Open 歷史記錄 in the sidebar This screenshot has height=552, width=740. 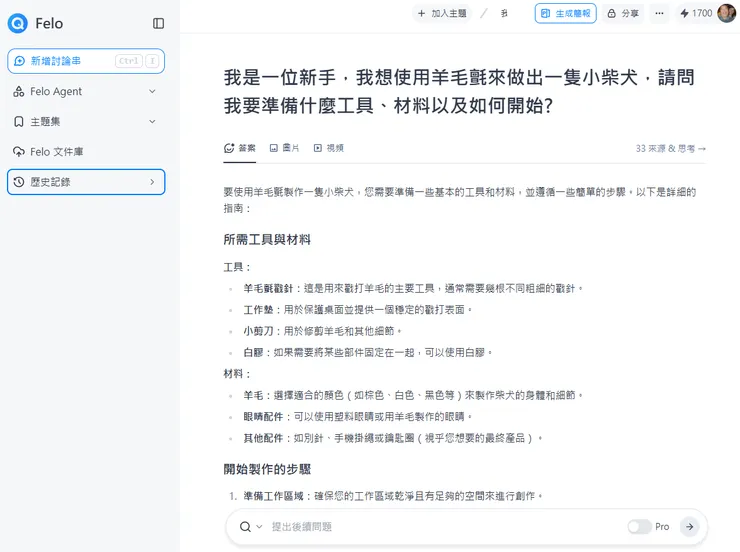click(x=86, y=182)
